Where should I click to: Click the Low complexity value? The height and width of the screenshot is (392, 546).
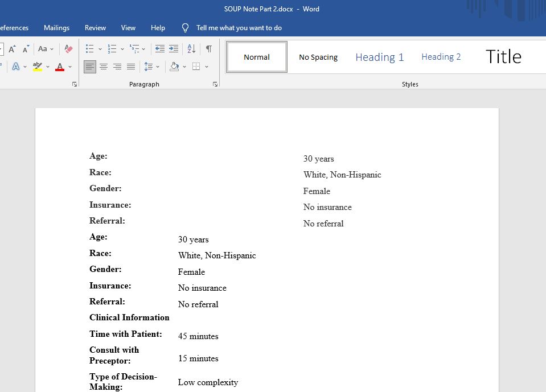208,382
